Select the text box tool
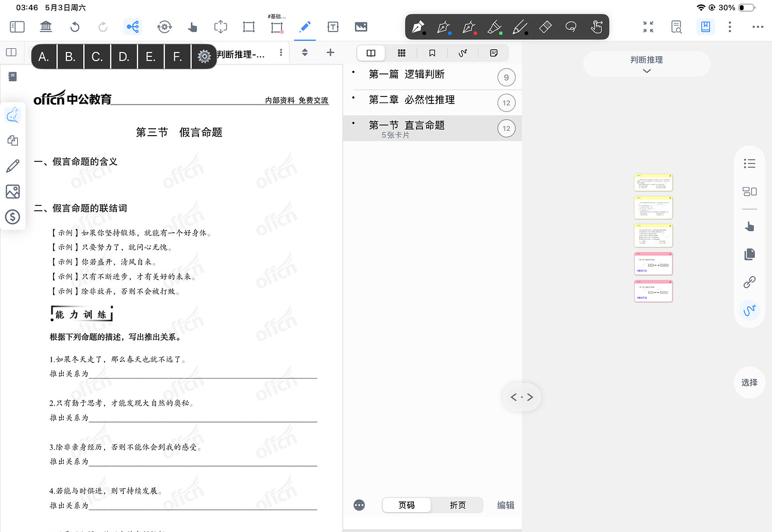The image size is (772, 532). [x=333, y=27]
